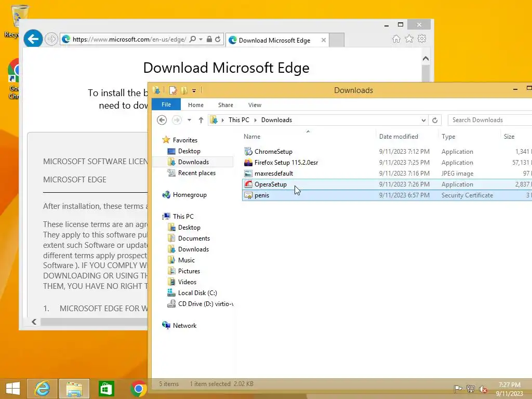Click the IE address bar URL field
Screen dimensions: 532x399
point(129,39)
